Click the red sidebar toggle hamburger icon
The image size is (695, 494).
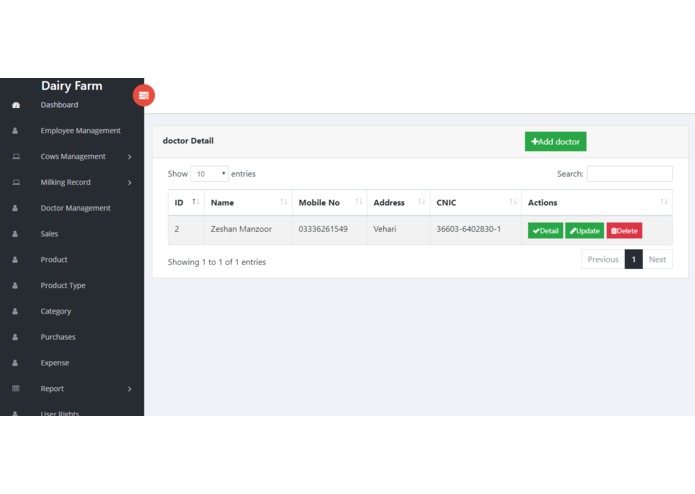144,95
